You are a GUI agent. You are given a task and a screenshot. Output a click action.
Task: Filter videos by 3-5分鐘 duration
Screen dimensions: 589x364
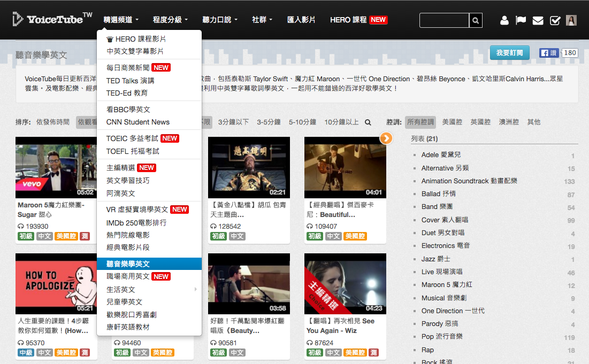pyautogui.click(x=269, y=122)
